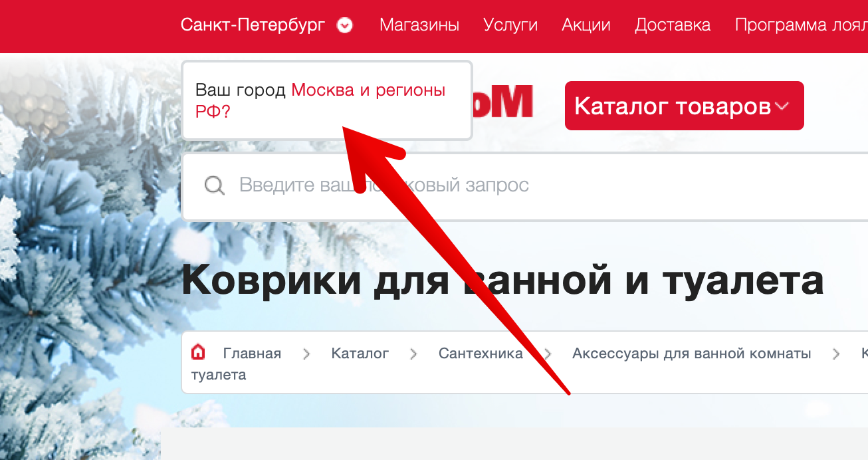Click the search magnifier icon
The width and height of the screenshot is (868, 460).
(214, 185)
